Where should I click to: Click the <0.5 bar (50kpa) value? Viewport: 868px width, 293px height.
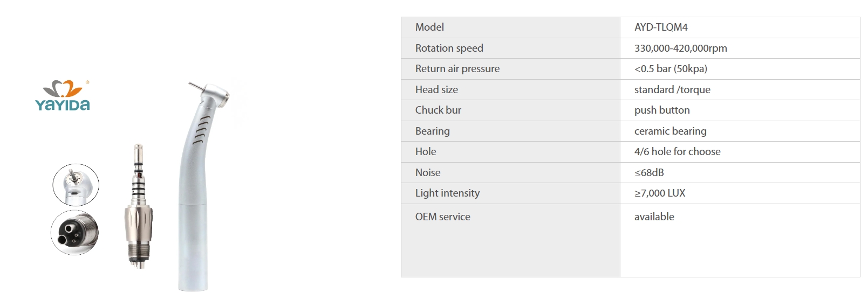click(671, 69)
